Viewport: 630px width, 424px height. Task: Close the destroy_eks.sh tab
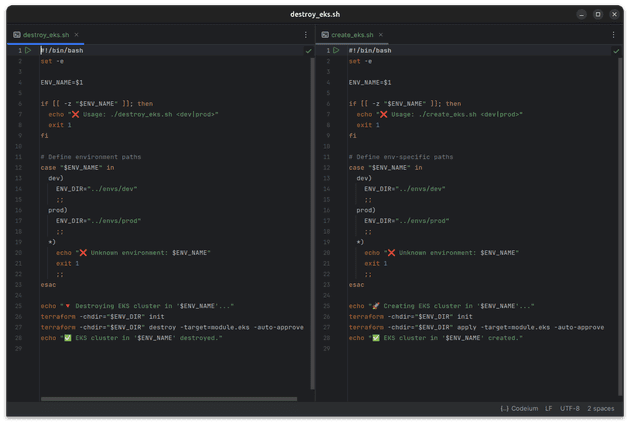point(78,35)
